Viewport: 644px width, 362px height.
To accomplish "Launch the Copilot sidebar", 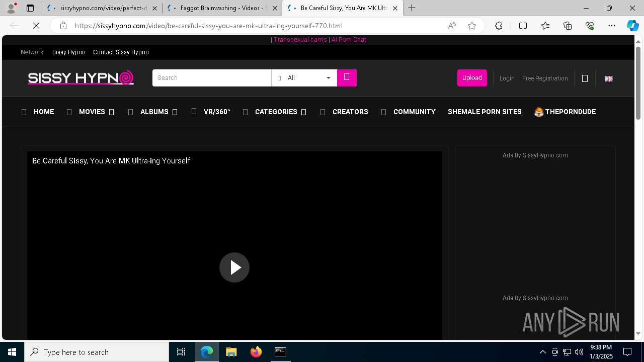I will click(632, 26).
